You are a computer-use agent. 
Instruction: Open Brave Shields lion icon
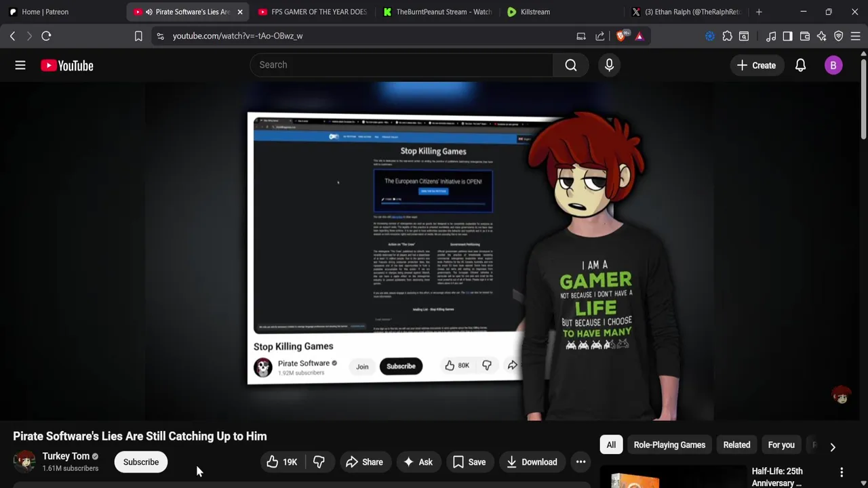click(x=621, y=36)
